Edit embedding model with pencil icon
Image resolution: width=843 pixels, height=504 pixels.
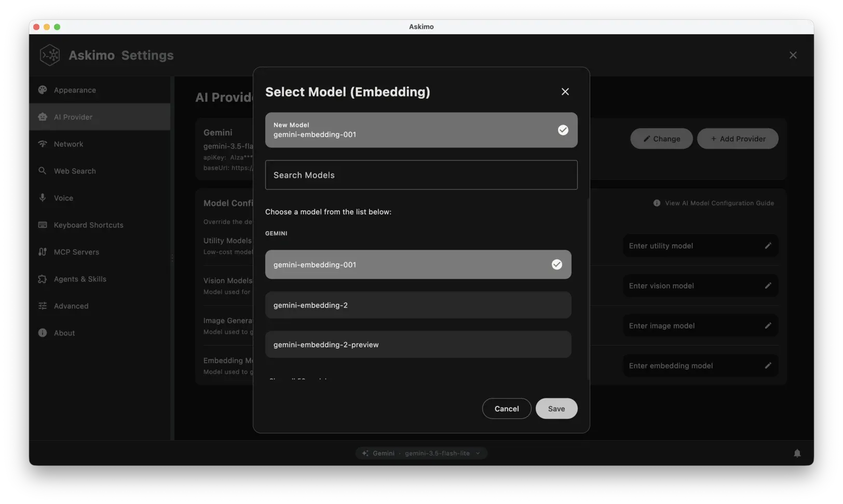point(768,365)
